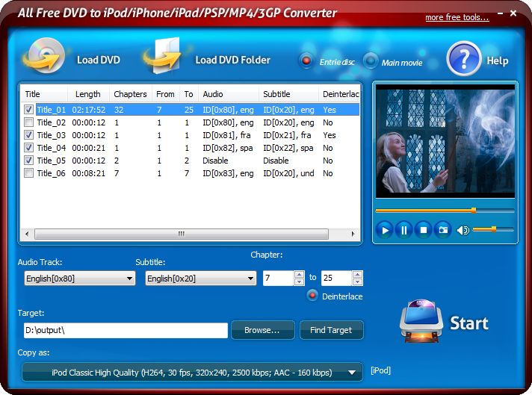This screenshot has height=395, width=532.
Task: Open Help via the question mark icon
Action: coord(464,59)
